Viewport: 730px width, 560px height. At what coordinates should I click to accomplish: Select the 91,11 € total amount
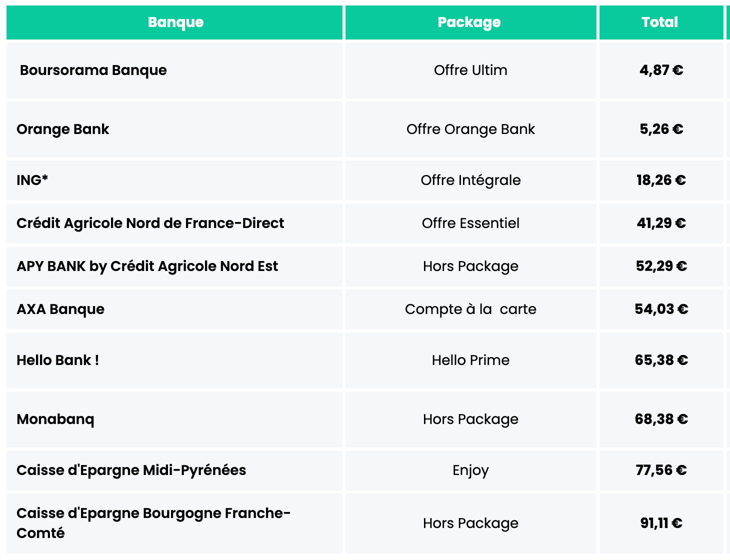661,523
